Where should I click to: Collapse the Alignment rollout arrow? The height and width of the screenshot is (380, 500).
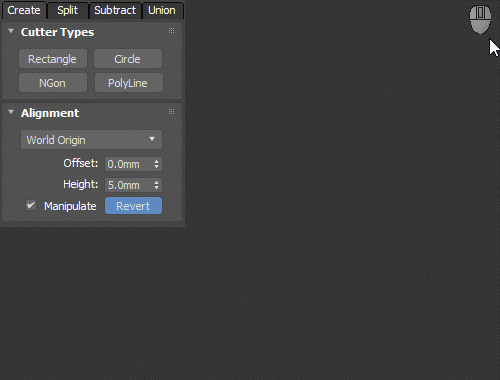(11, 112)
